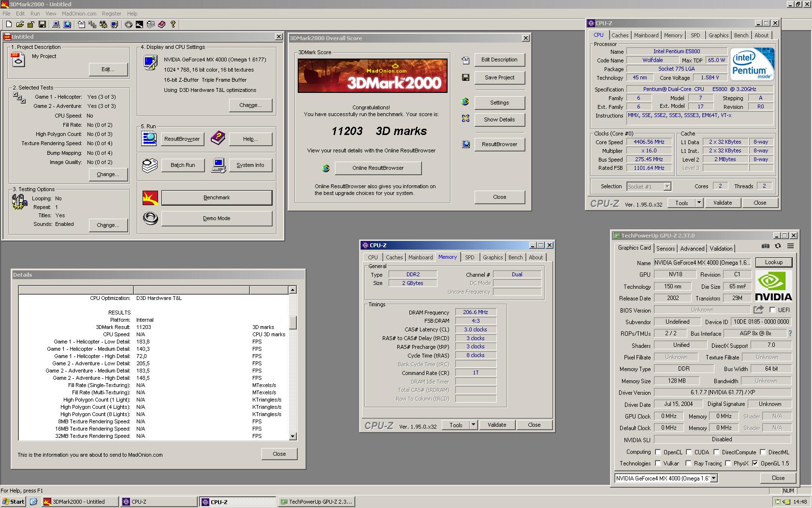Toggle the Ray Tracing checkbox
This screenshot has width=812, height=508.
[x=689, y=463]
